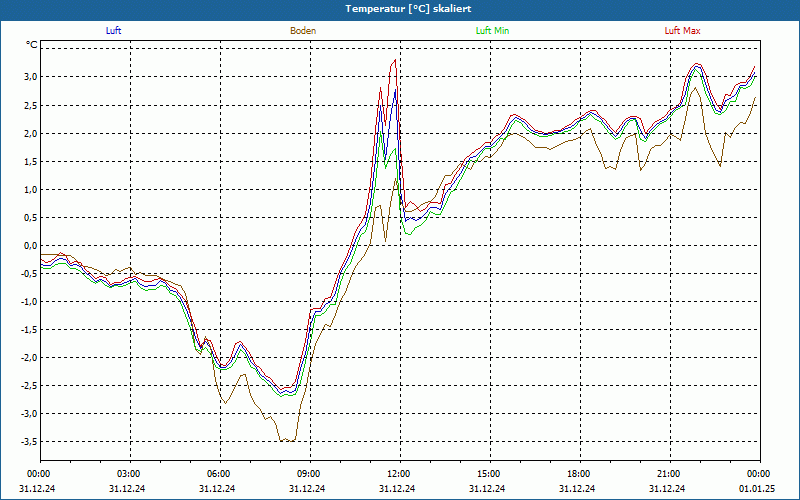Click the red Luft Max peak before 12:00
800x500 pixels.
[x=395, y=60]
